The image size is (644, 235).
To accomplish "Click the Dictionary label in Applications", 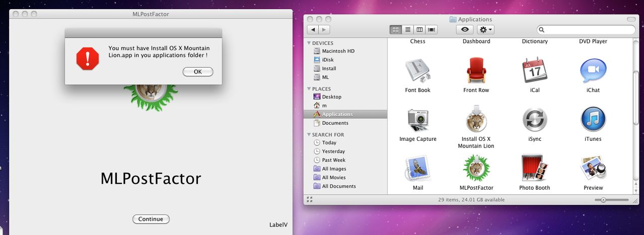I will coord(535,41).
